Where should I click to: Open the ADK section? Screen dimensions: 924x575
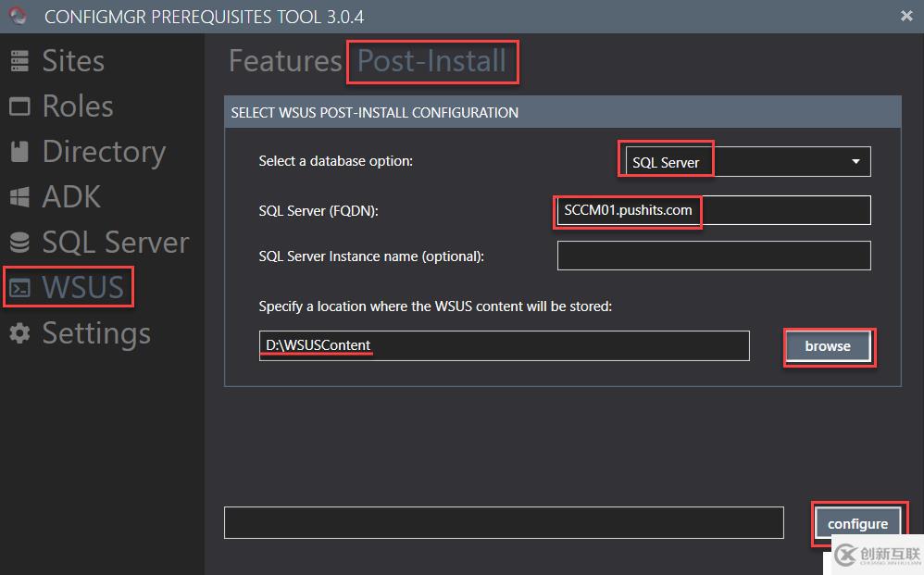71,197
